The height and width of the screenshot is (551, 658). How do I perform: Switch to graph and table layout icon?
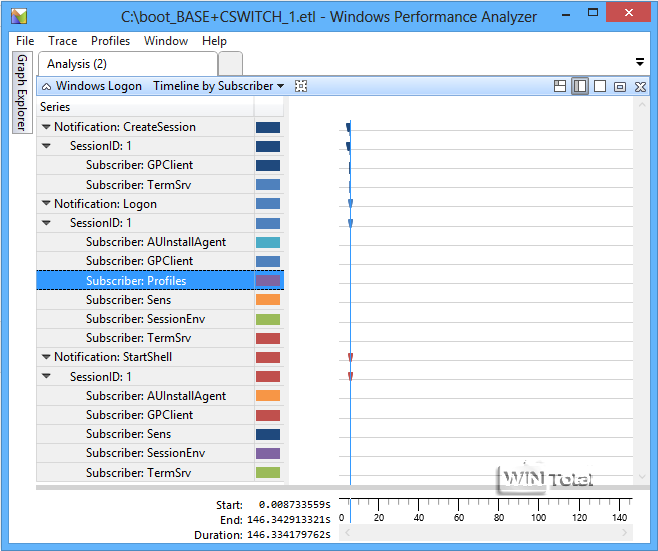tap(560, 86)
